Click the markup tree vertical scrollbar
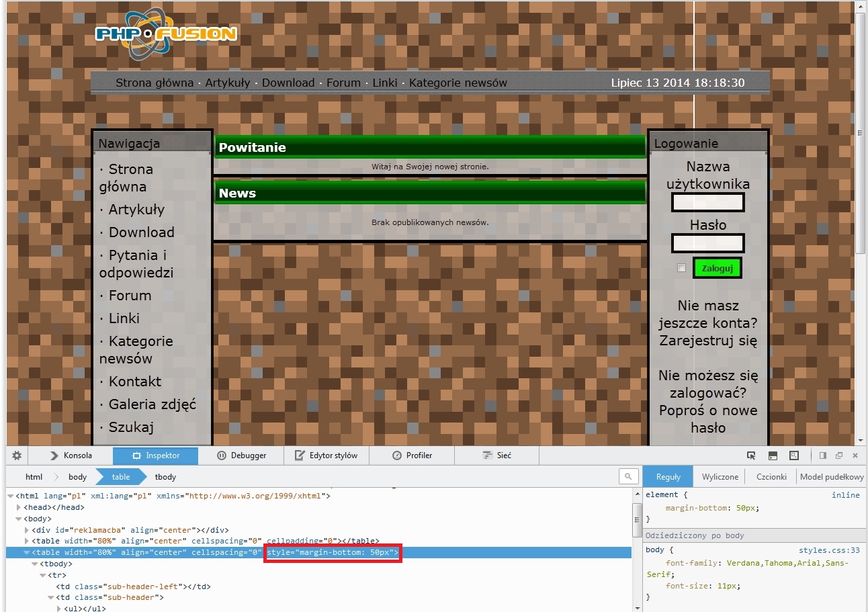This screenshot has width=868, height=612. pos(637,551)
